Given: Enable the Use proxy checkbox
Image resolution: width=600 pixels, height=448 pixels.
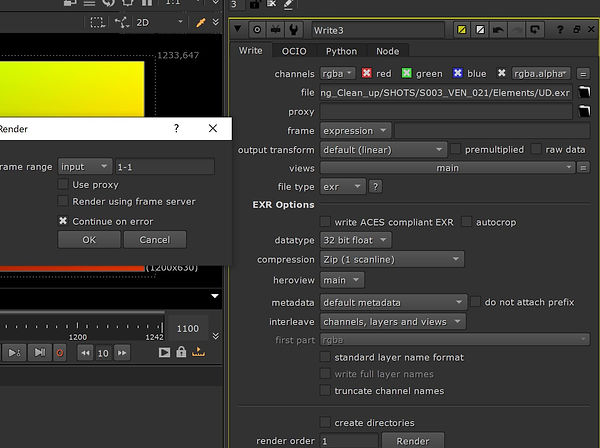Looking at the screenshot, I should (x=63, y=184).
